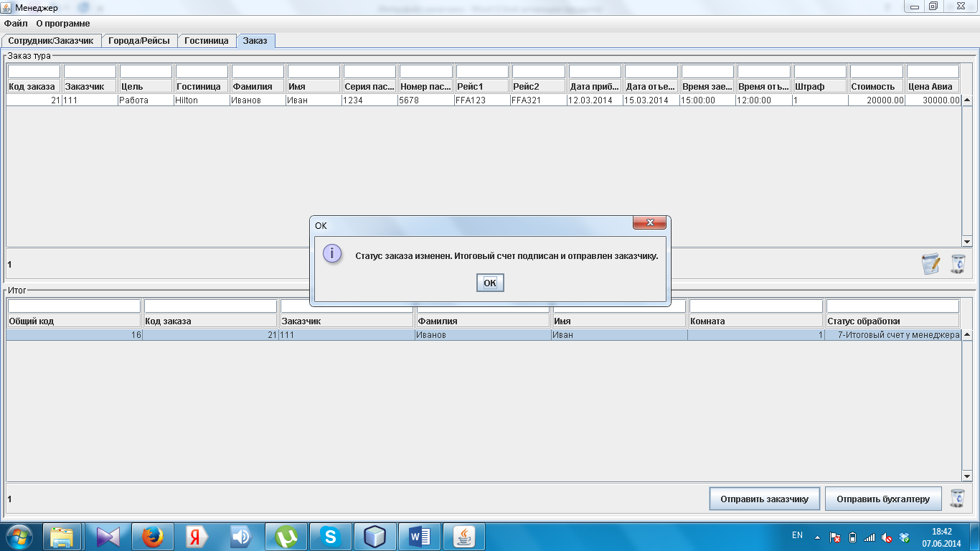Image resolution: width=980 pixels, height=551 pixels.
Task: Focus the filter field above Статус обработки column
Action: [892, 306]
